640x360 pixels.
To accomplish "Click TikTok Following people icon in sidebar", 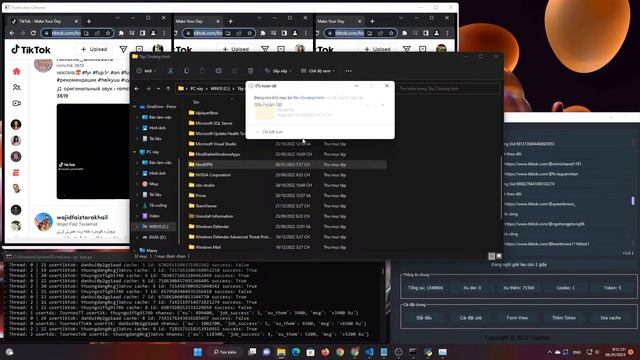I will pyautogui.click(x=16, y=87).
